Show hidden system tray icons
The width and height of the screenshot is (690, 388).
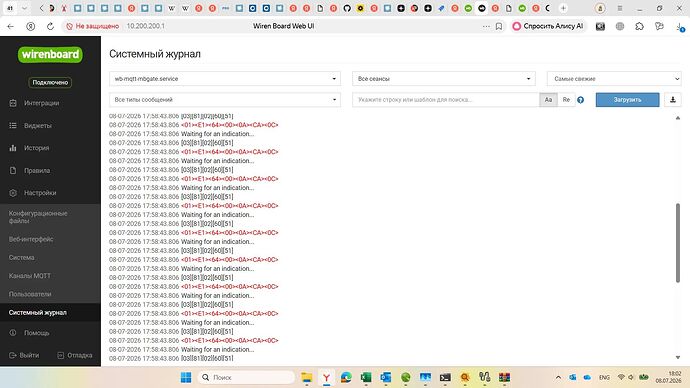(558, 377)
